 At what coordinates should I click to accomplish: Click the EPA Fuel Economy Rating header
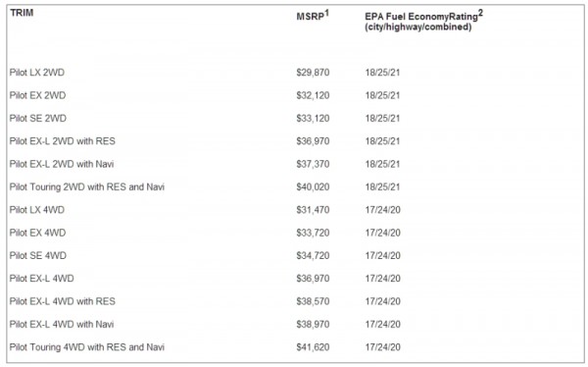[x=423, y=21]
